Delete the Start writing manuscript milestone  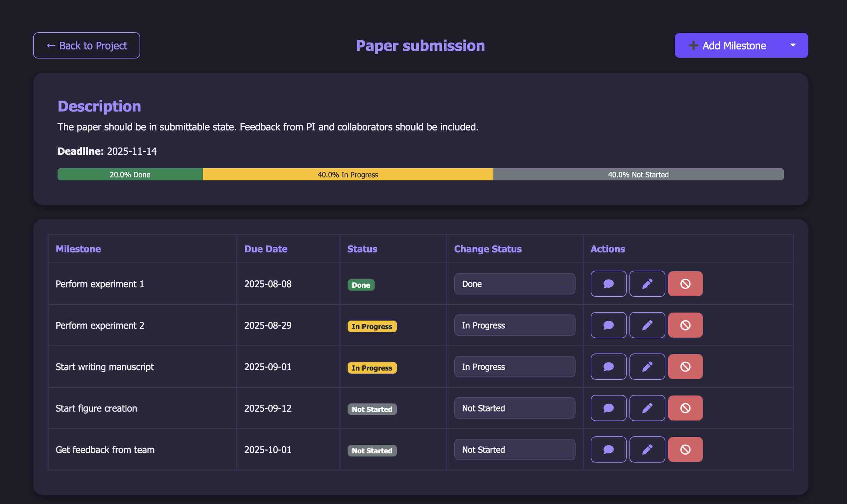click(x=685, y=367)
